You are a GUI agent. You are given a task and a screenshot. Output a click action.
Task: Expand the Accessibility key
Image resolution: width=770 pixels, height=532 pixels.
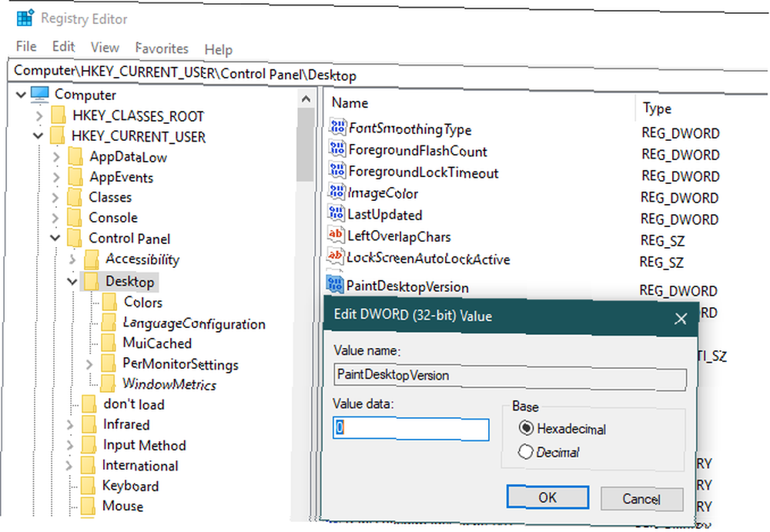tap(72, 259)
